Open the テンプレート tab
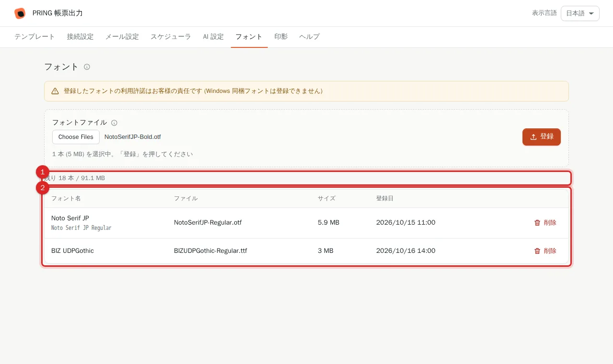This screenshot has width=613, height=364. point(34,37)
